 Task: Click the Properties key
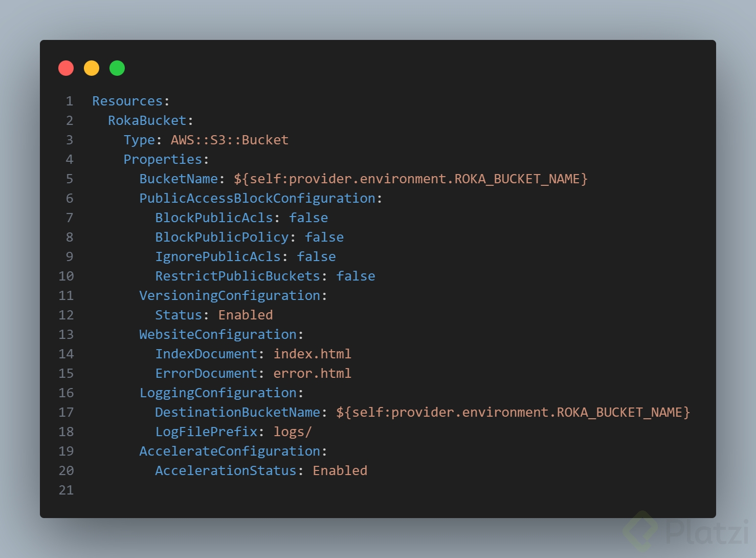point(163,159)
